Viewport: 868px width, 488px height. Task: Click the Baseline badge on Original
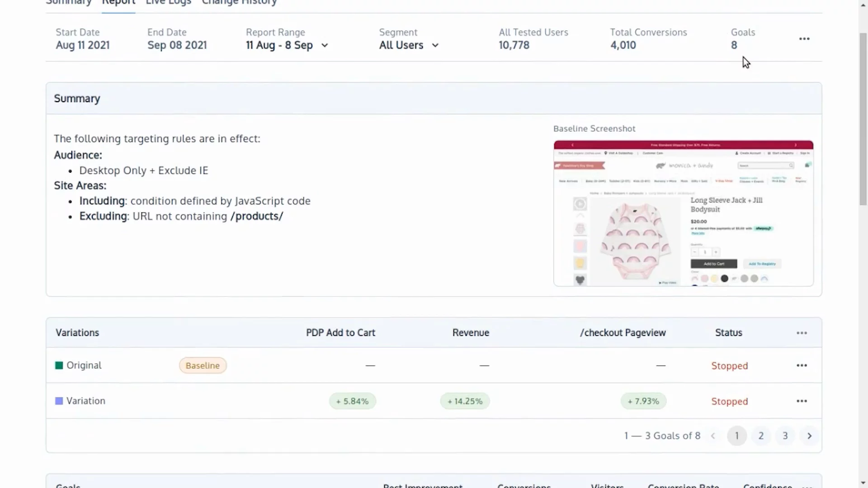pos(203,366)
